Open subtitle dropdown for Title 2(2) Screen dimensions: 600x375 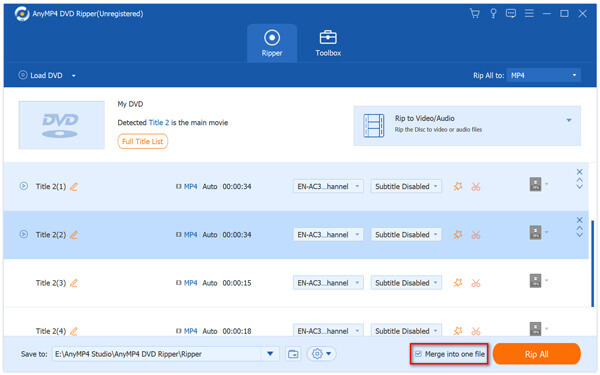pos(406,235)
